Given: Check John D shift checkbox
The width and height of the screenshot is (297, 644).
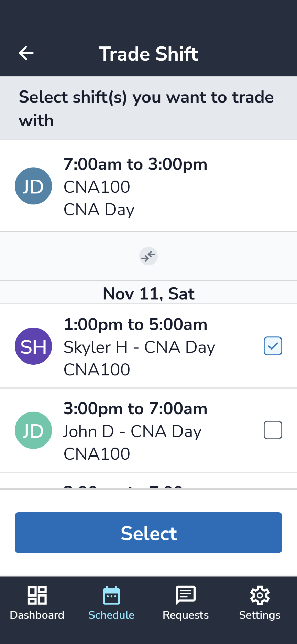Looking at the screenshot, I should click(273, 430).
